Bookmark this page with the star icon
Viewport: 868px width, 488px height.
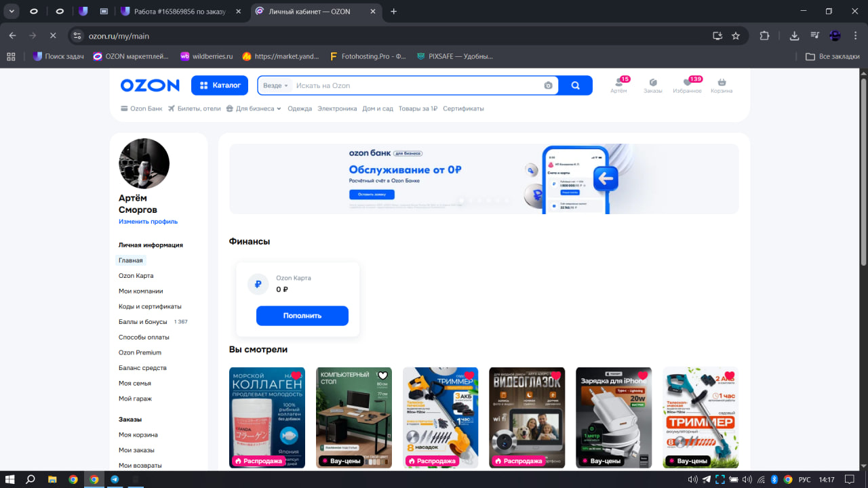point(736,36)
